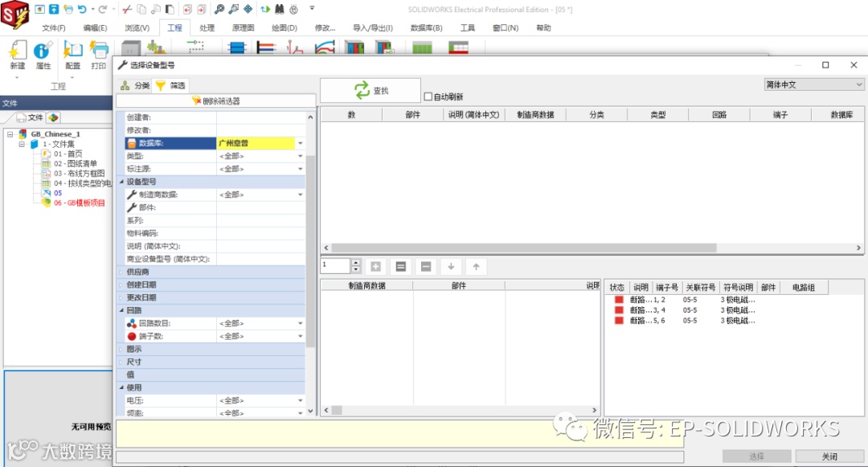Click the results table horizontal scrollbar
Image resolution: width=868 pixels, height=467 pixels.
pyautogui.click(x=524, y=248)
